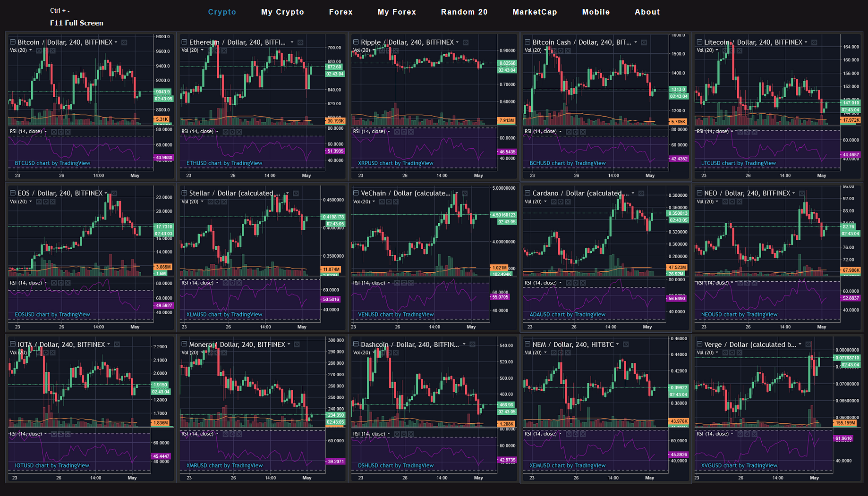Open the Monero / Dollar series dropdown arrow
Viewport: 868px width, 496px height.
[289, 345]
